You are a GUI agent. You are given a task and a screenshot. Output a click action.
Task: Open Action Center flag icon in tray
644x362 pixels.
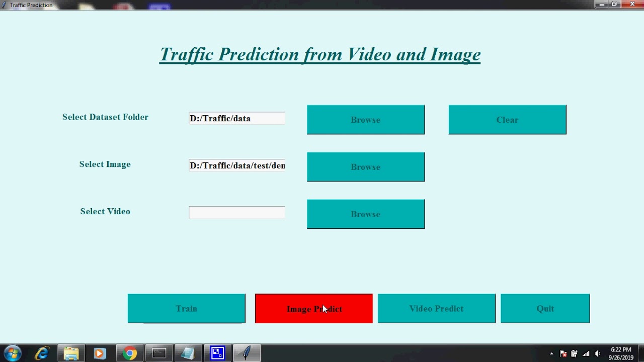[x=563, y=353]
